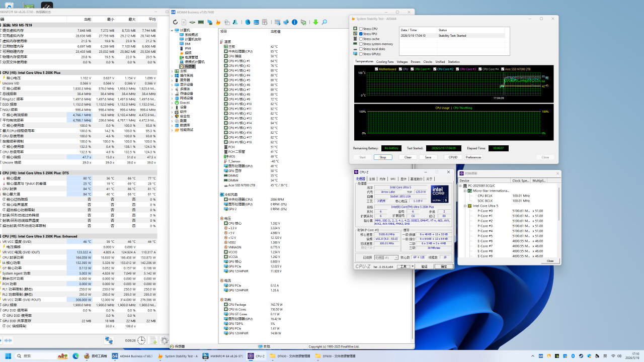Expand the 性能测试 node in AIDA64 tree

(172, 130)
